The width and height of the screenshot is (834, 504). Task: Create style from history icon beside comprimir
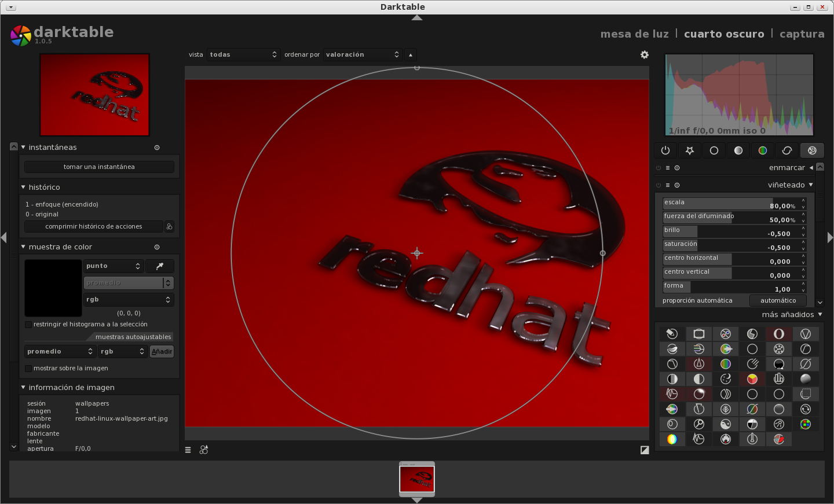click(169, 226)
